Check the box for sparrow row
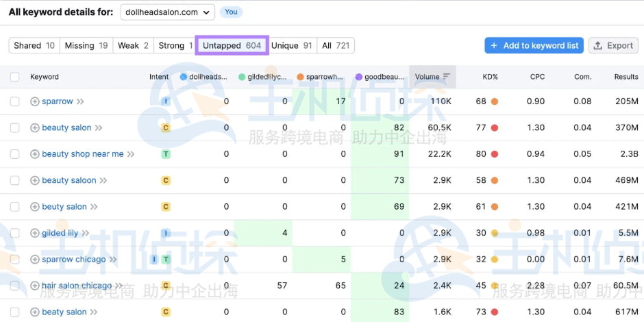Screen dimensions: 644x322 pyautogui.click(x=15, y=101)
